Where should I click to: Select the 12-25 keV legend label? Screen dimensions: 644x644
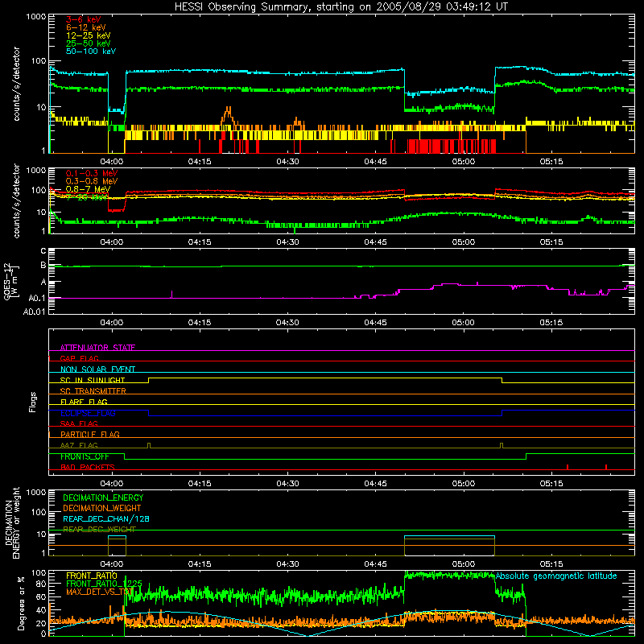[88, 35]
